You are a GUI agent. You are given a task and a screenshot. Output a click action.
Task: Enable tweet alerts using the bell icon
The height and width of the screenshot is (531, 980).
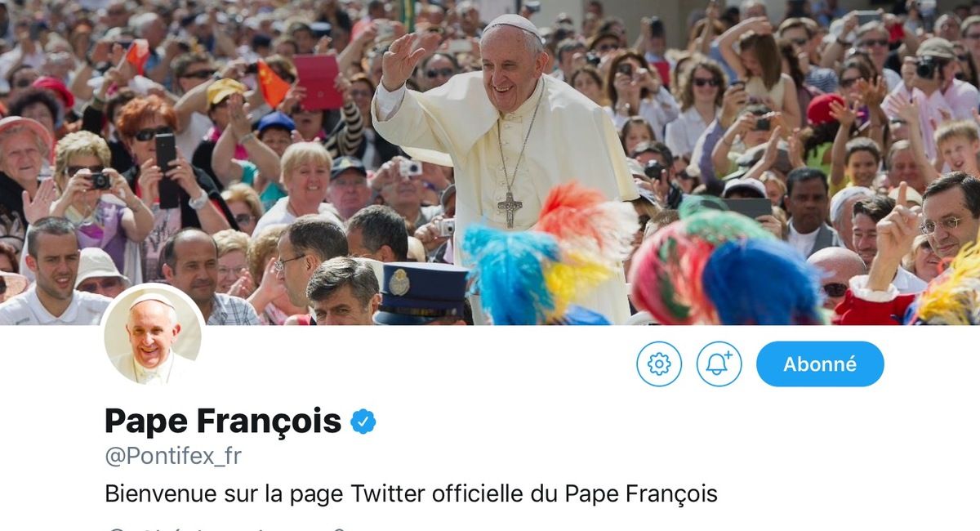click(x=719, y=364)
